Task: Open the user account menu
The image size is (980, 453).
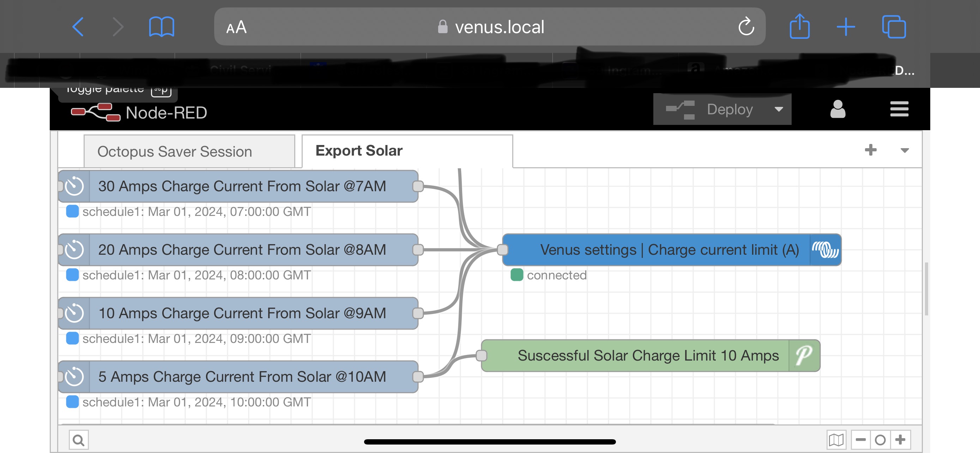Action: pyautogui.click(x=838, y=109)
